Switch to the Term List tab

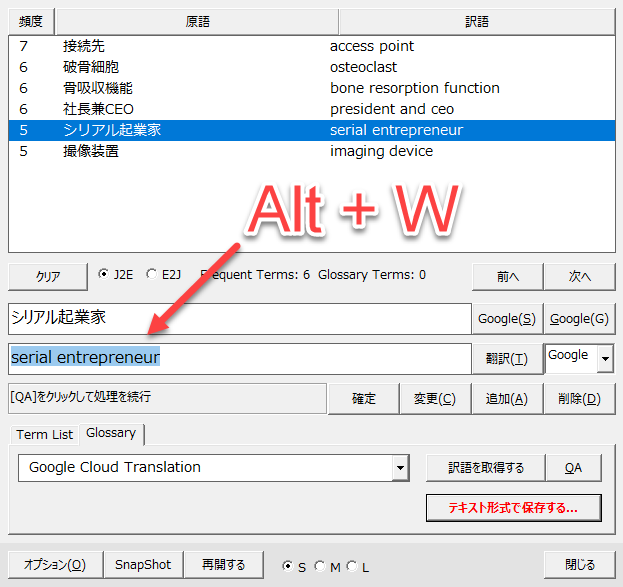(44, 433)
